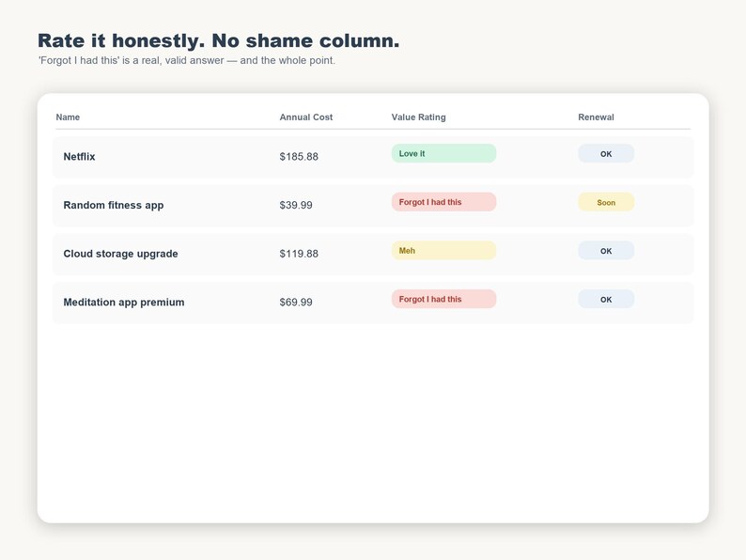
Task: Open Netflix's 'Love it' value rating pill
Action: [443, 153]
